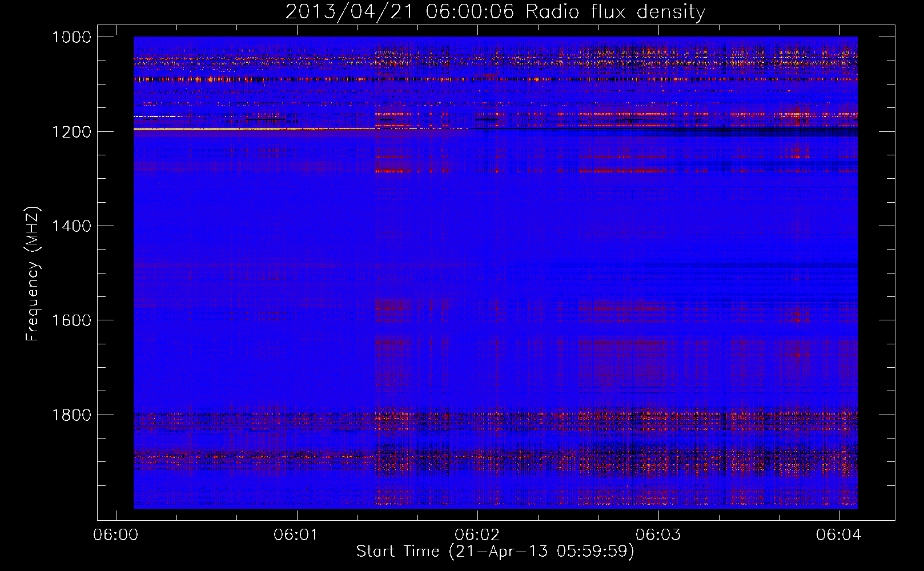Viewport: 924px width, 571px height.
Task: Select the 1200 frequency axis label
Action: pos(72,132)
